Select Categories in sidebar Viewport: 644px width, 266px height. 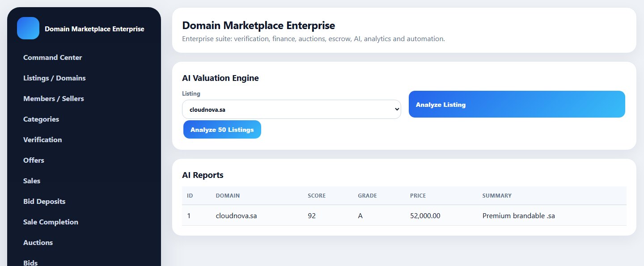pyautogui.click(x=41, y=119)
